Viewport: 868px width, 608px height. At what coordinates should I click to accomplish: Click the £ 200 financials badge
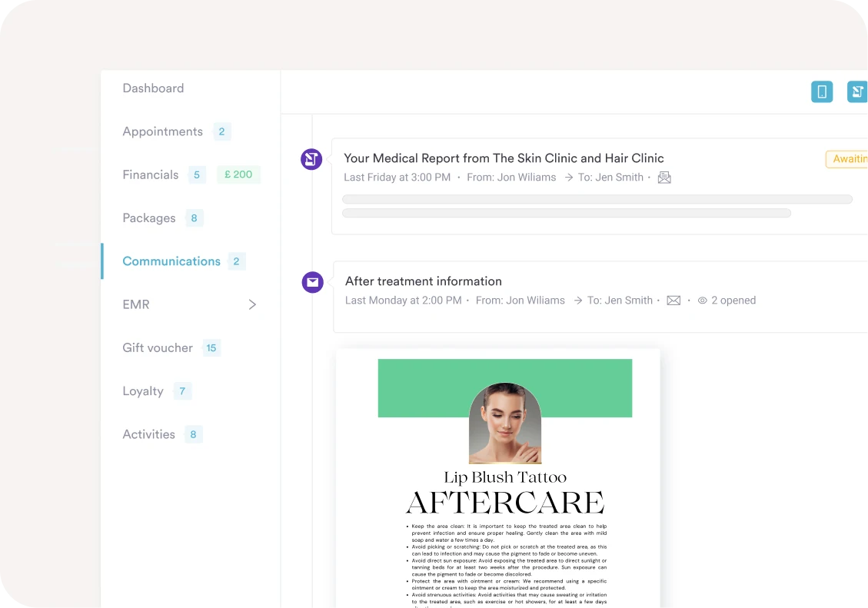[238, 174]
